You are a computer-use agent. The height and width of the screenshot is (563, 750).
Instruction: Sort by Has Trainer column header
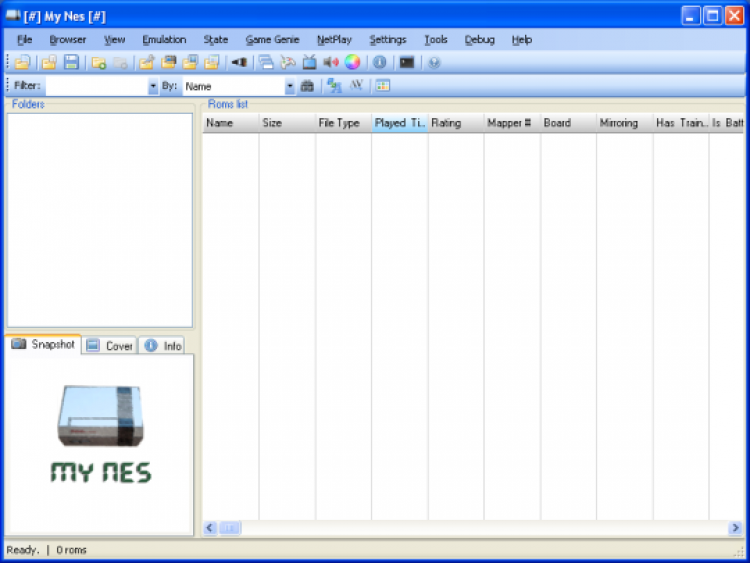[x=681, y=123]
